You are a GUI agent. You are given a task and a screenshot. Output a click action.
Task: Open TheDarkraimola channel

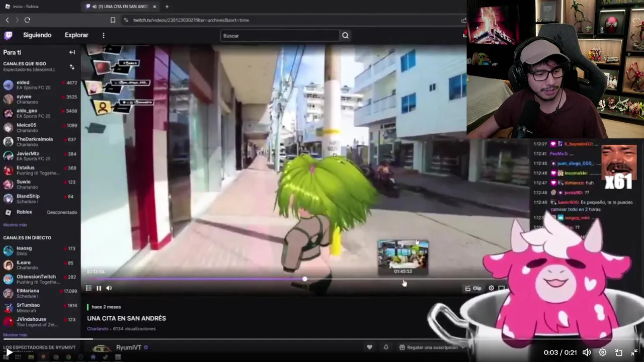pyautogui.click(x=40, y=142)
